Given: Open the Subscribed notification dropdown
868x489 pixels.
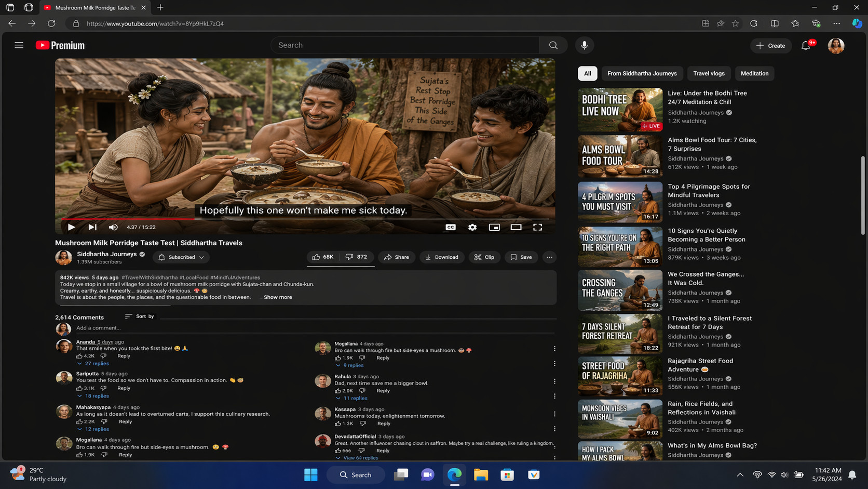Looking at the screenshot, I should [x=182, y=257].
